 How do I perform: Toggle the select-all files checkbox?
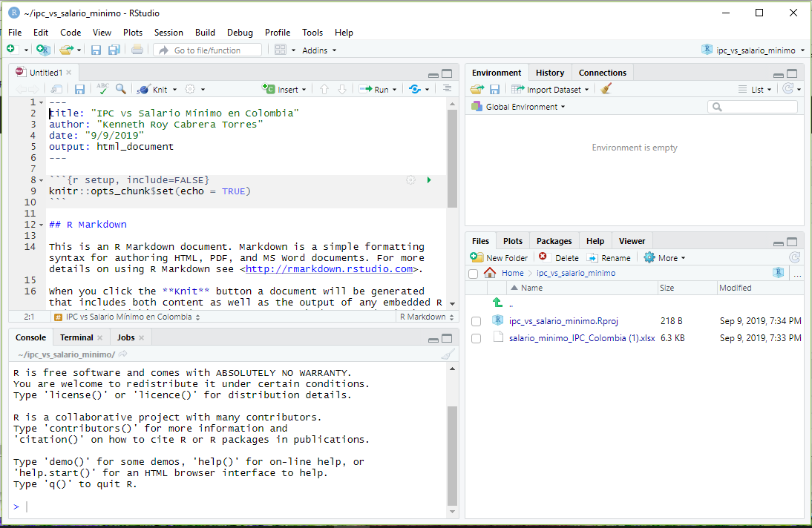tap(473, 274)
